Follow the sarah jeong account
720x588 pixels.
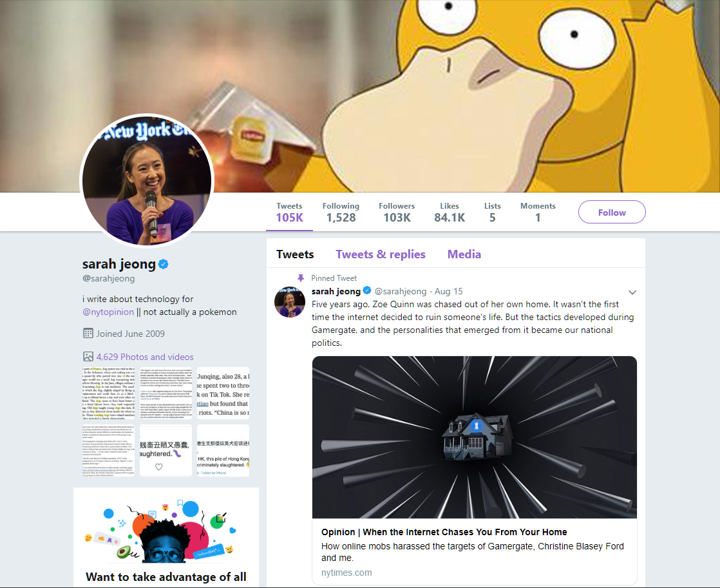[612, 213]
